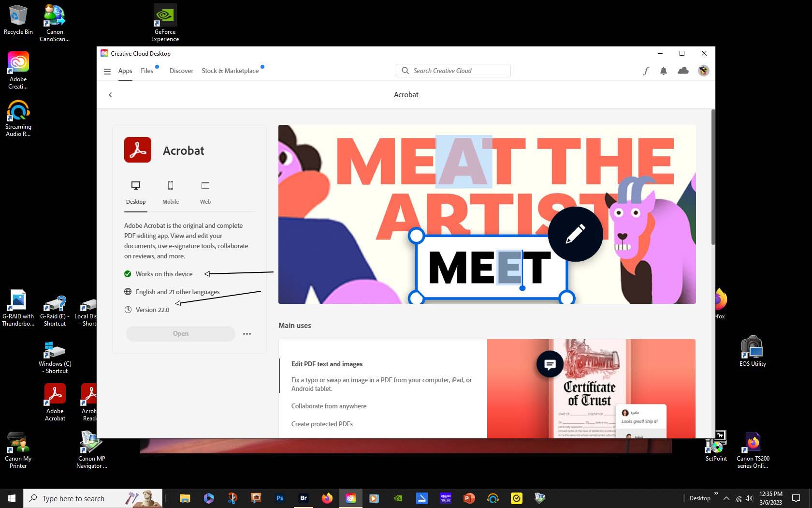Open the three-dot more actions menu

(247, 334)
